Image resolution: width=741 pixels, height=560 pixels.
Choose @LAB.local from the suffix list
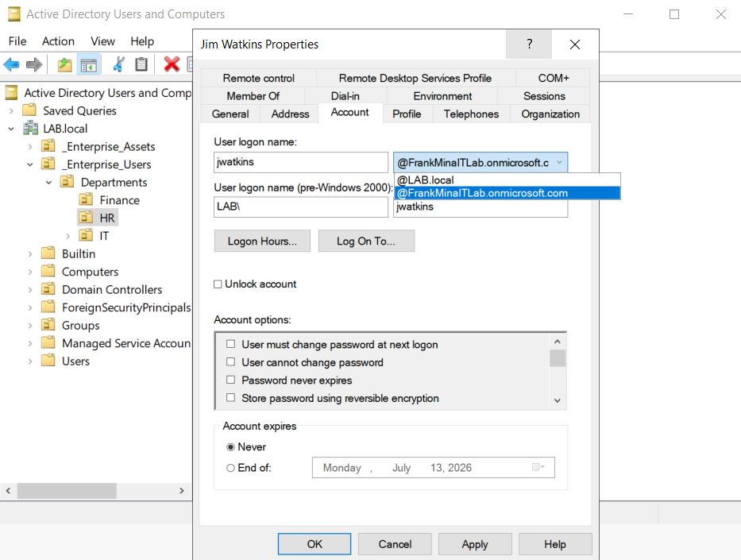coord(507,180)
